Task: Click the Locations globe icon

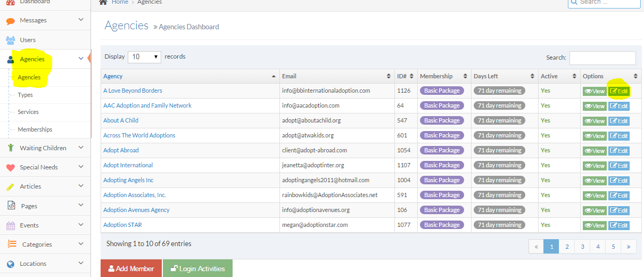Action: click(x=11, y=264)
